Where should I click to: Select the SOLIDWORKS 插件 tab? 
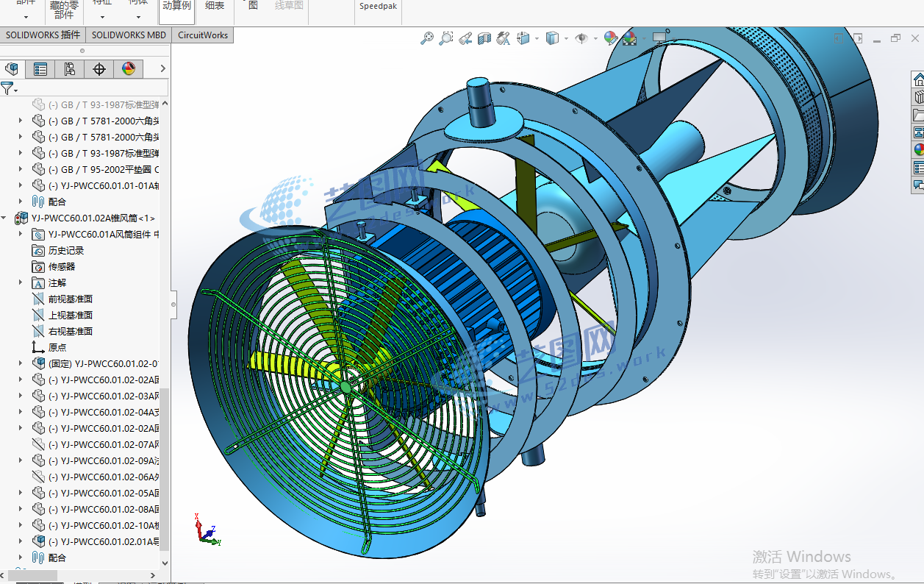point(43,35)
